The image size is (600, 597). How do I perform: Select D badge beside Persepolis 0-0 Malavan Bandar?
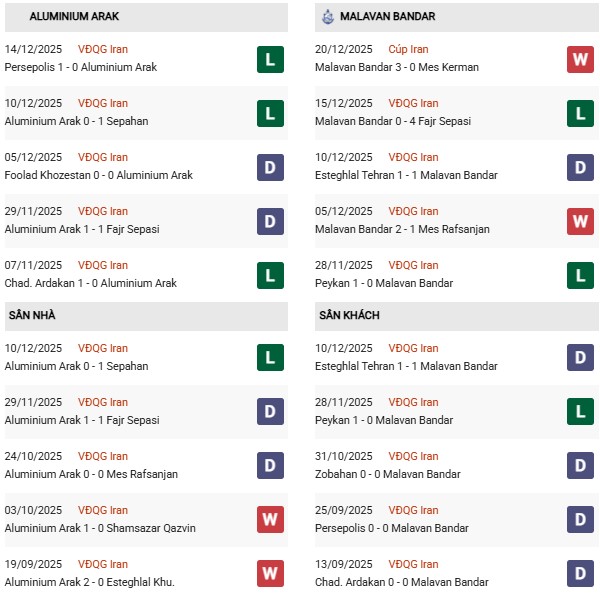tap(580, 520)
